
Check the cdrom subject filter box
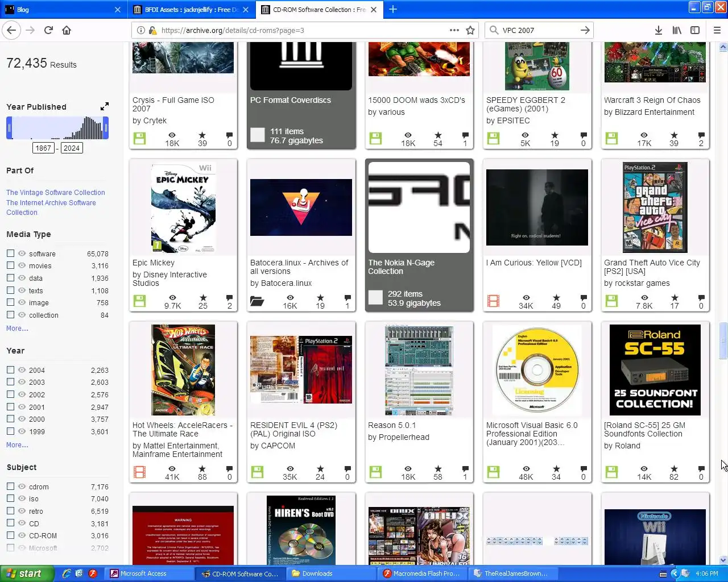click(x=10, y=486)
